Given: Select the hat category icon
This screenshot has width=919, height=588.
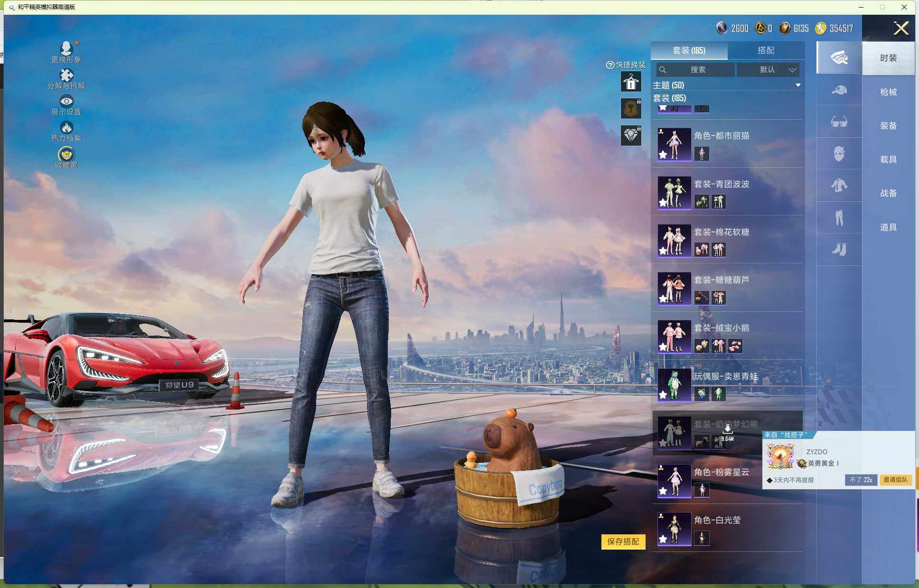Looking at the screenshot, I should [839, 90].
